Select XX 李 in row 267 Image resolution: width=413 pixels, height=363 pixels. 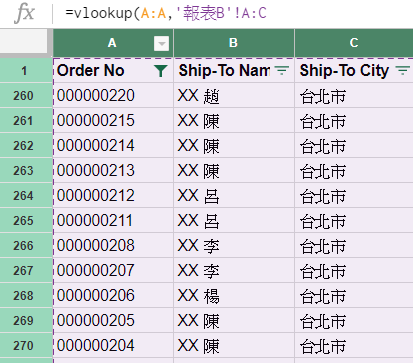pos(234,270)
